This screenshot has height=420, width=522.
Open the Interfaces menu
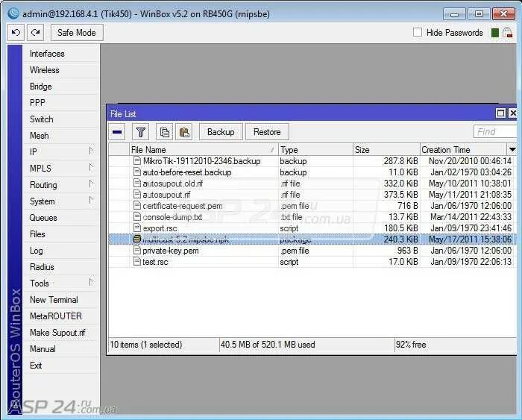pos(60,54)
